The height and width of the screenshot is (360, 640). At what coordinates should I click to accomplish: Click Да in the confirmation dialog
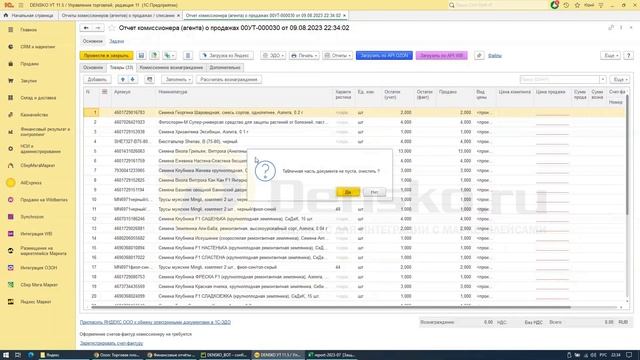(348, 192)
